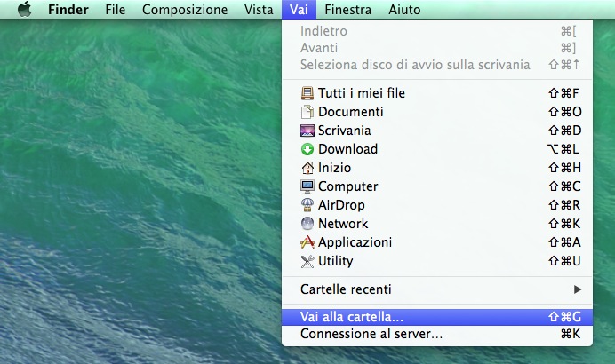Go to Applicazioni folder
The image size is (615, 364).
pos(437,242)
